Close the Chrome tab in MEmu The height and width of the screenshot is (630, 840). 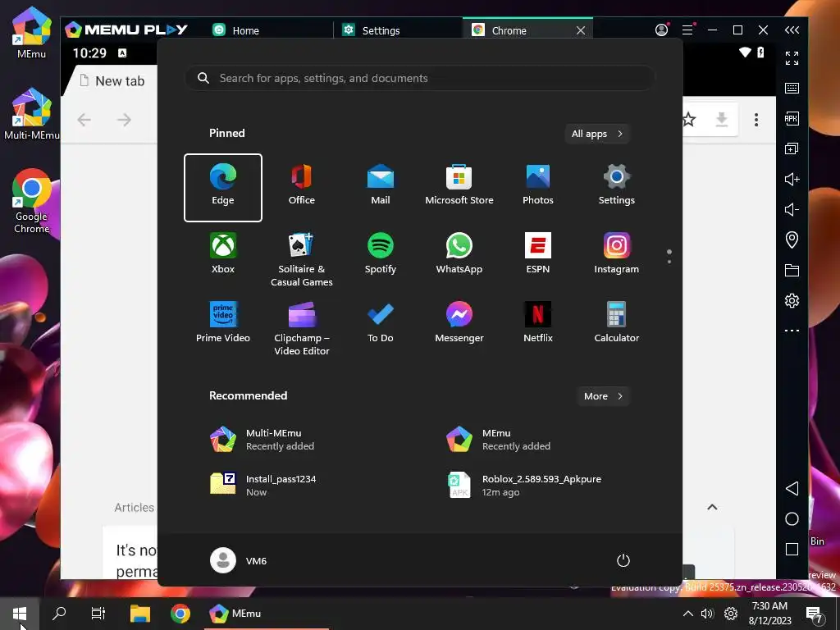(x=581, y=30)
